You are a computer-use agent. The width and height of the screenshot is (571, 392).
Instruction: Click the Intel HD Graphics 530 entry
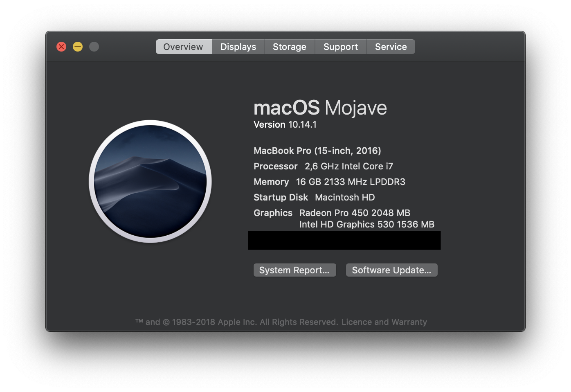click(x=367, y=224)
